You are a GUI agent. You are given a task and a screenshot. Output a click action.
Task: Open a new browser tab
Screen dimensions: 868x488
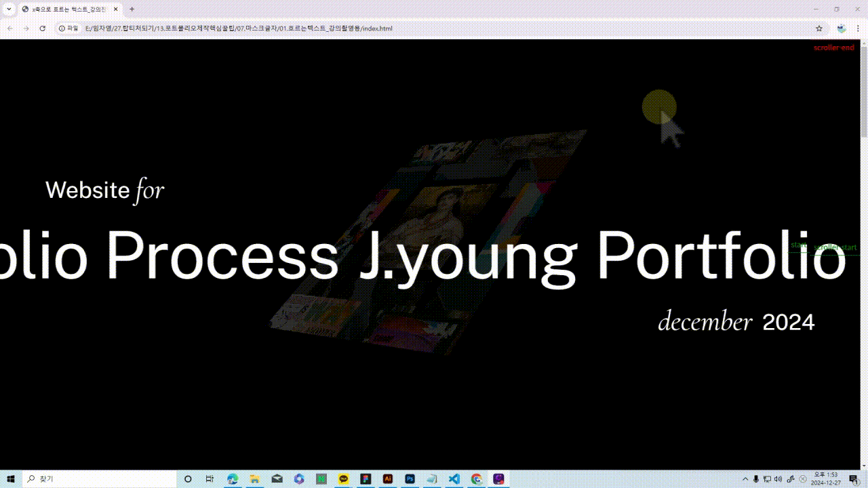tap(132, 9)
